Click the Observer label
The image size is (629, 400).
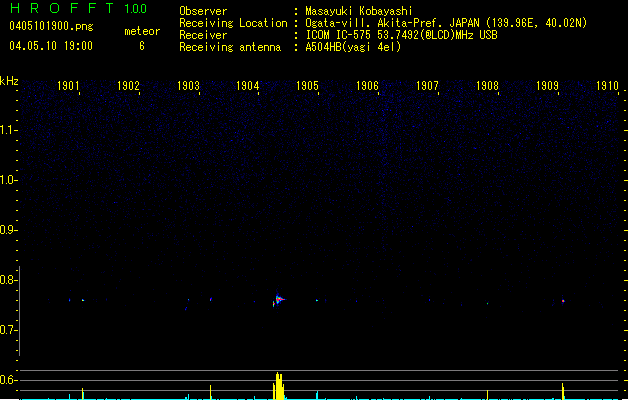[x=203, y=11]
